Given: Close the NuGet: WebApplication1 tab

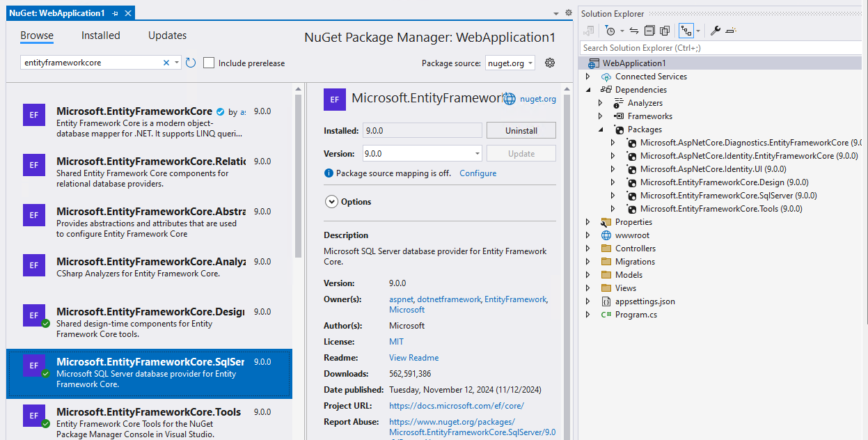Looking at the screenshot, I should click(x=128, y=13).
